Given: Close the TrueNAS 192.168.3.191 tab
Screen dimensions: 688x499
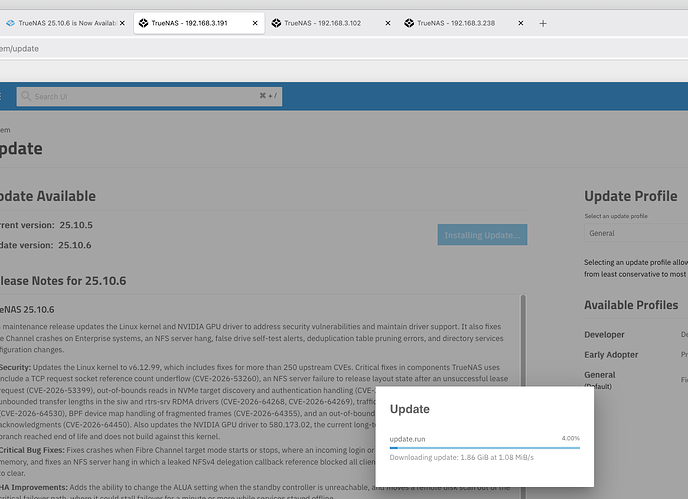Looking at the screenshot, I should tap(255, 23).
